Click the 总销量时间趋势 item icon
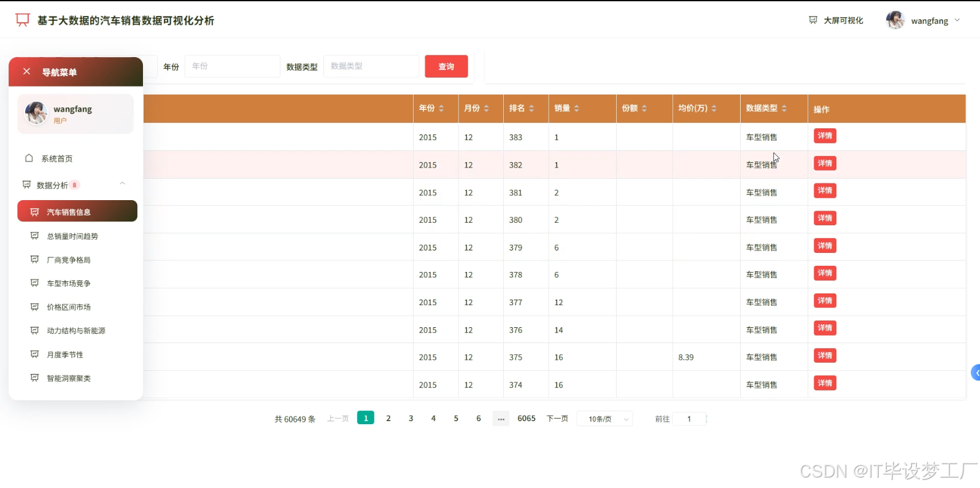980x488 pixels. [x=34, y=236]
